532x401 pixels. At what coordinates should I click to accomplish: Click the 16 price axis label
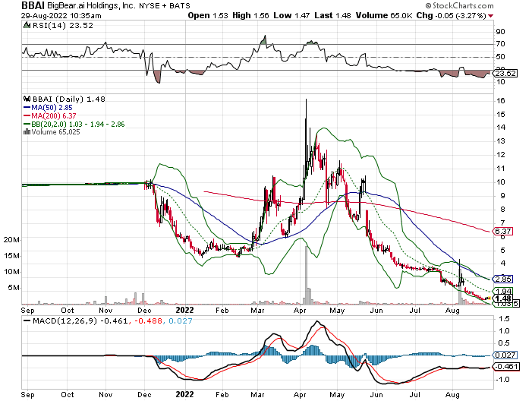(501, 101)
